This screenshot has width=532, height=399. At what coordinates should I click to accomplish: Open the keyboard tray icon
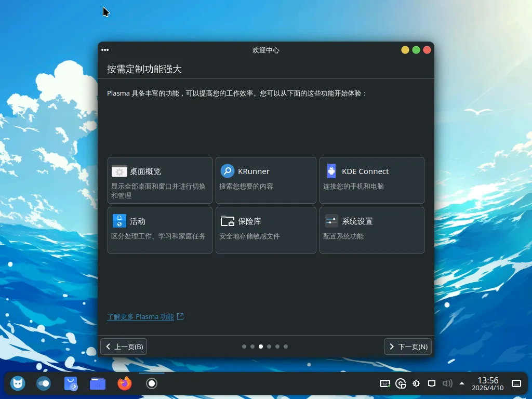click(x=385, y=384)
